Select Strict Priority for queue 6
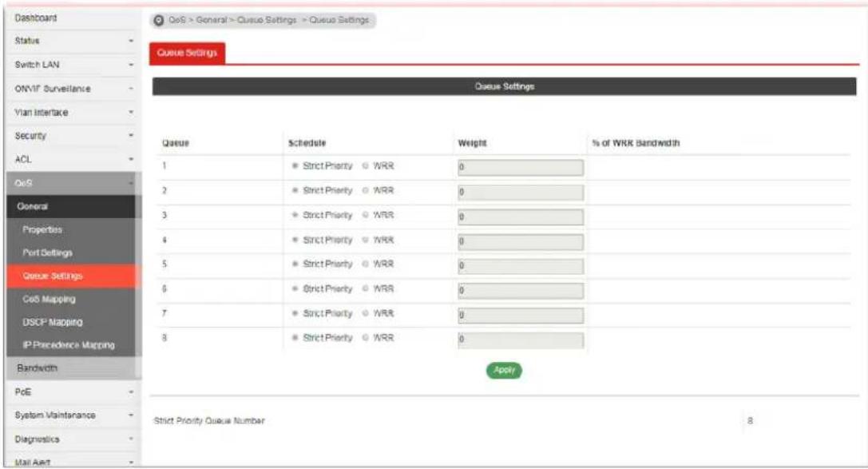 point(295,288)
